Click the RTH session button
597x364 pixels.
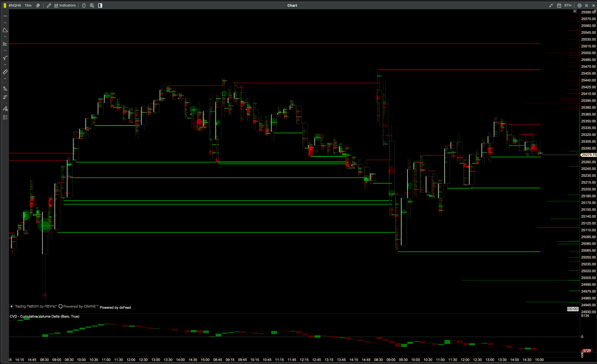[x=568, y=5]
